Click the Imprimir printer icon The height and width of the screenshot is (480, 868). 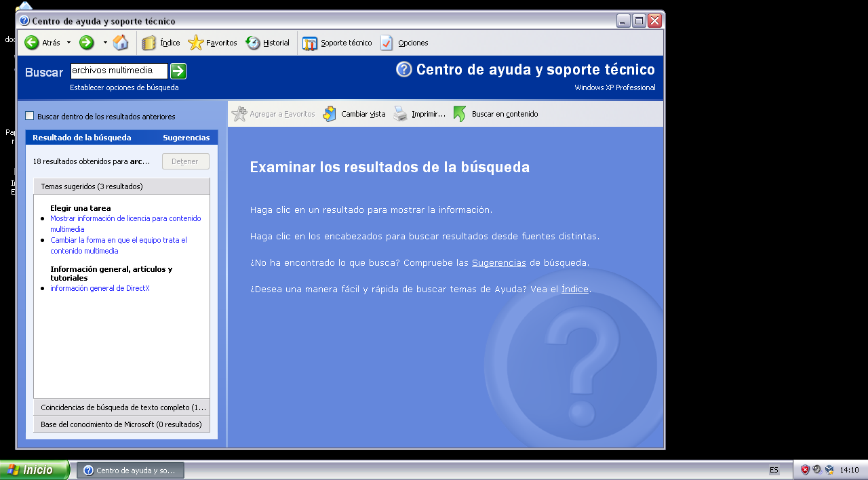coord(401,114)
